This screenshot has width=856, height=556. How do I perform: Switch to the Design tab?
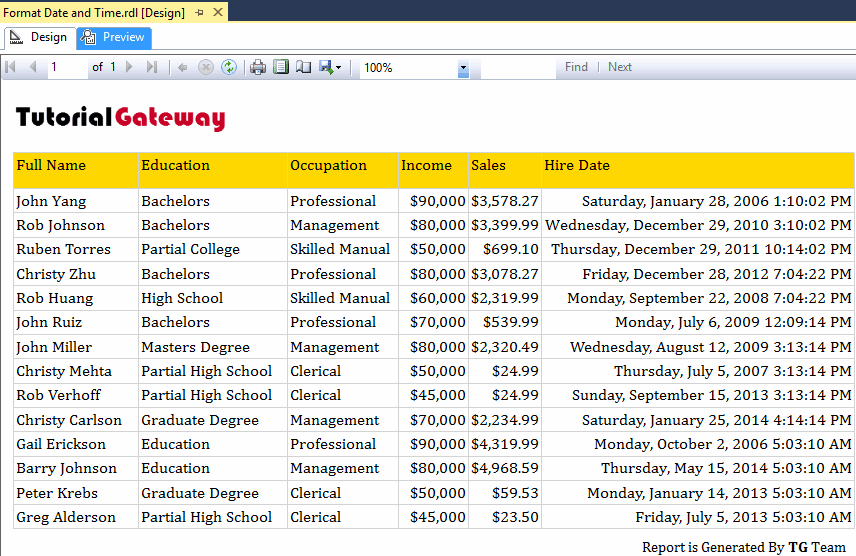39,37
